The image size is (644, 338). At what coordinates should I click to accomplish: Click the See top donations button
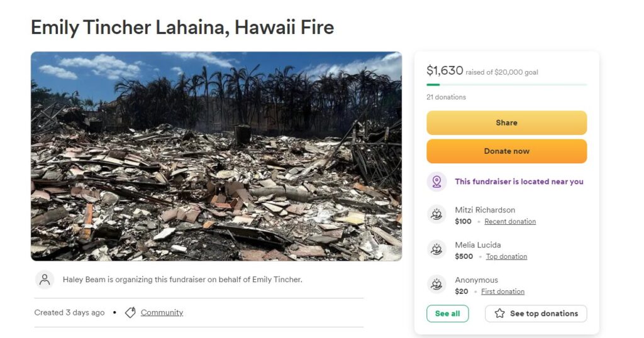[x=536, y=313]
